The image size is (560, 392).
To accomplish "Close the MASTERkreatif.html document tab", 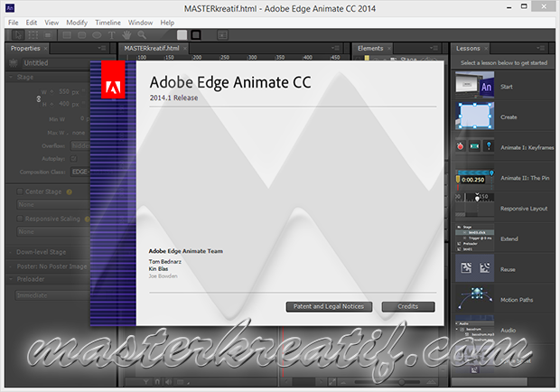I will pos(185,49).
